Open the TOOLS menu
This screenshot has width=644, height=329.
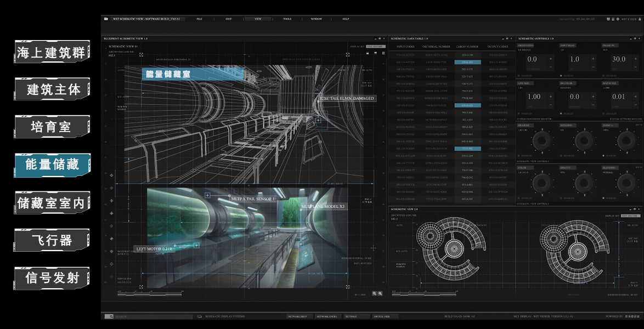pos(287,19)
